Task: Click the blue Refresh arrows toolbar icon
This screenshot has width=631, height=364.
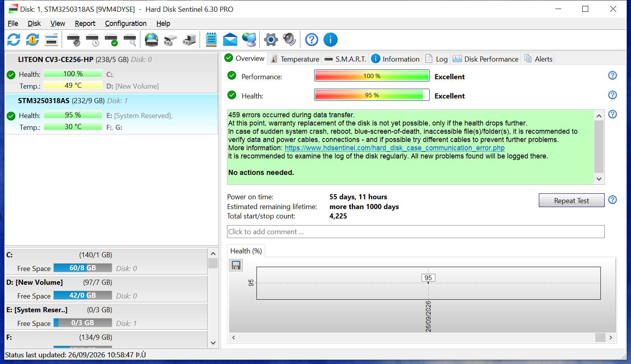Action: pos(14,40)
